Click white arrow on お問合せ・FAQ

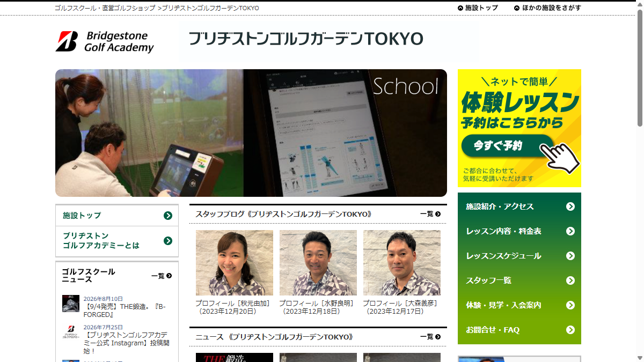tap(570, 330)
